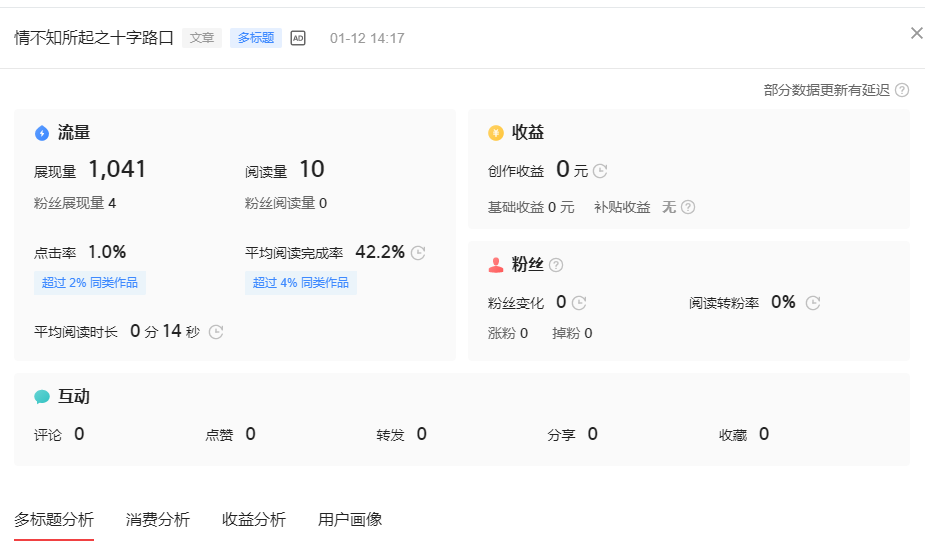Screen dimensions: 925x554
Task: Click the 评论 count
Action: click(x=79, y=434)
